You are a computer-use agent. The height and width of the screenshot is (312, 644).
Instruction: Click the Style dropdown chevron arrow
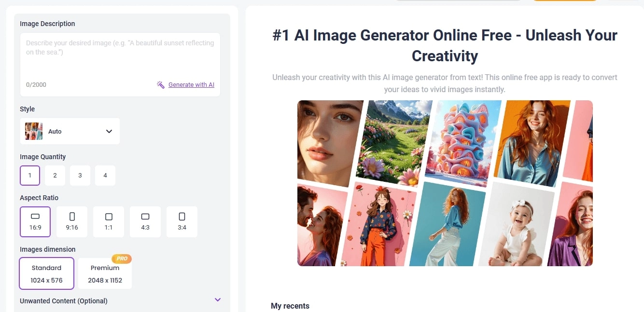(109, 131)
